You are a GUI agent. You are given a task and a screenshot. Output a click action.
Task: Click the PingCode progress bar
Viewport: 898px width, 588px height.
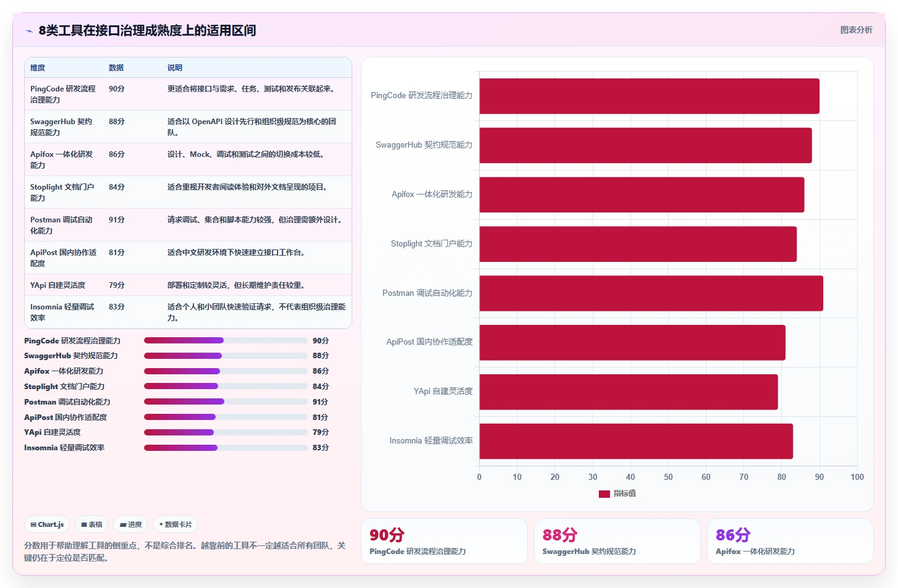(x=226, y=340)
